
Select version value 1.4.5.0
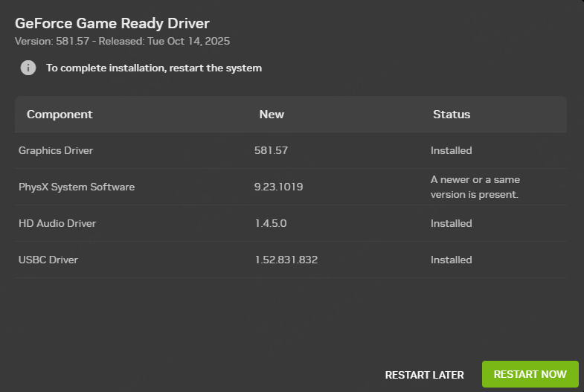(271, 223)
